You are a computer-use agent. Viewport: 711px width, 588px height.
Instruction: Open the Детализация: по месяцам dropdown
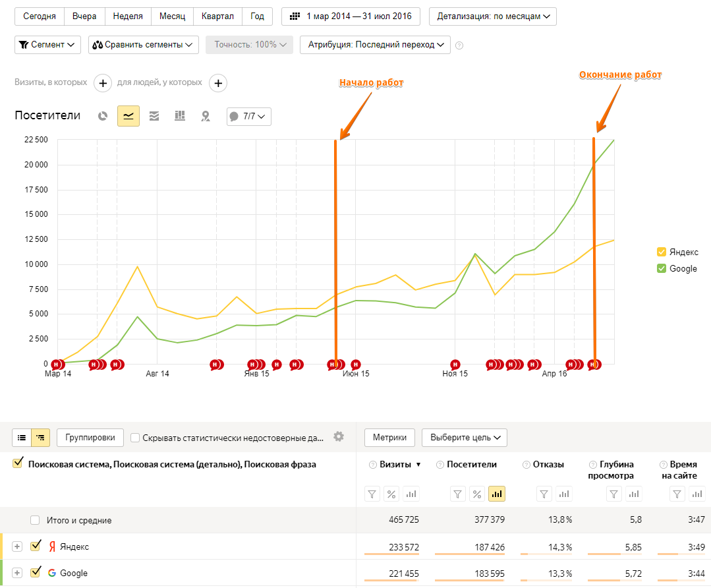coord(492,16)
